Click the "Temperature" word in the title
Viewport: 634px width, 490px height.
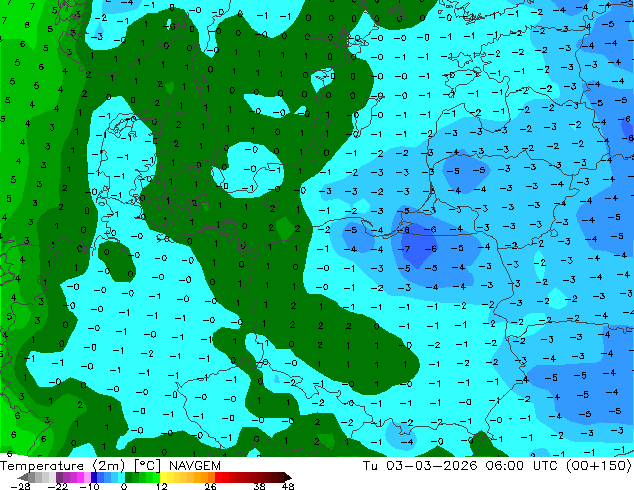pos(42,466)
